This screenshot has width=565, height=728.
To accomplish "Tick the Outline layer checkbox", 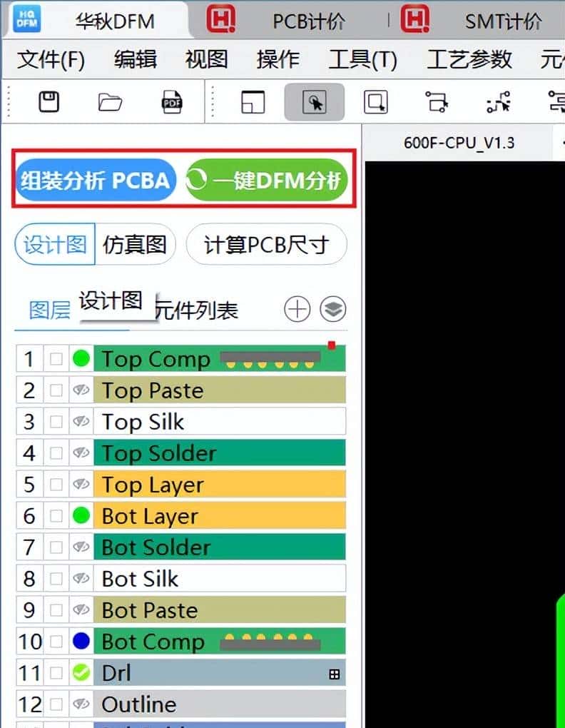I will (56, 704).
